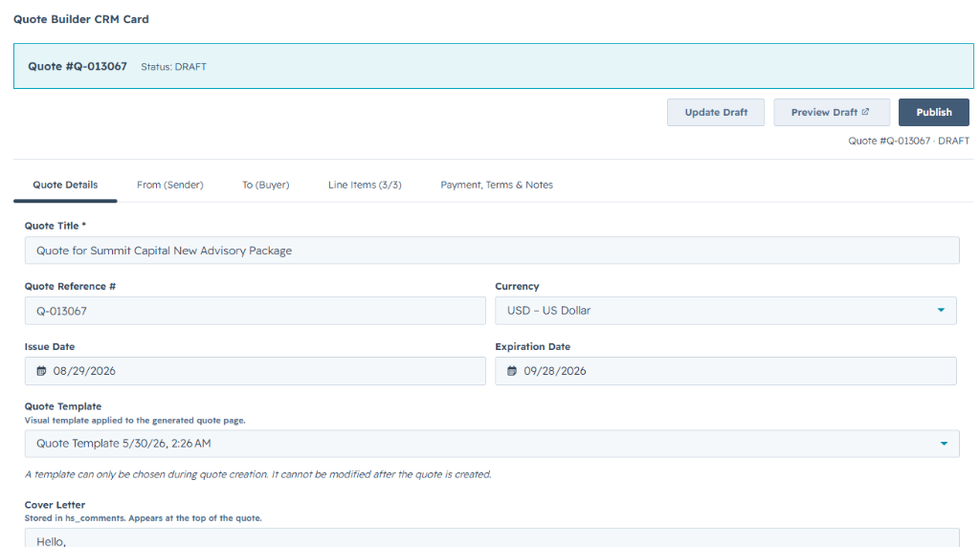
Task: Open the From (Sender) tab
Action: pyautogui.click(x=170, y=185)
